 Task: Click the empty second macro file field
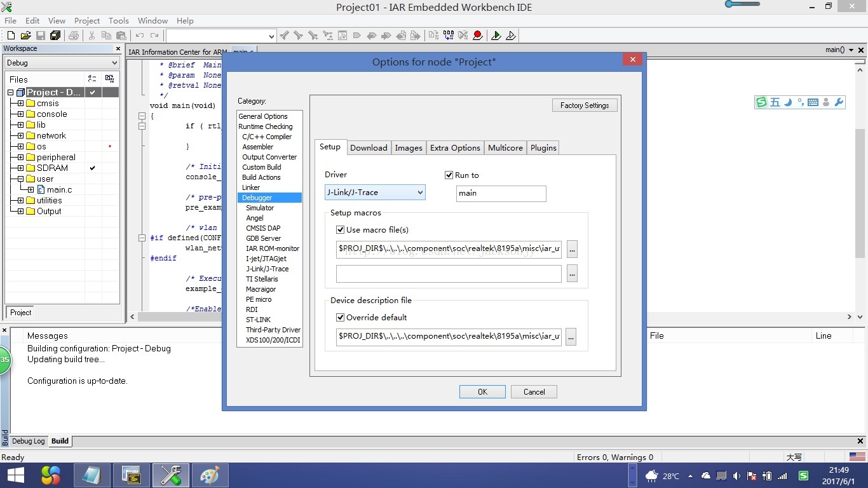(449, 274)
